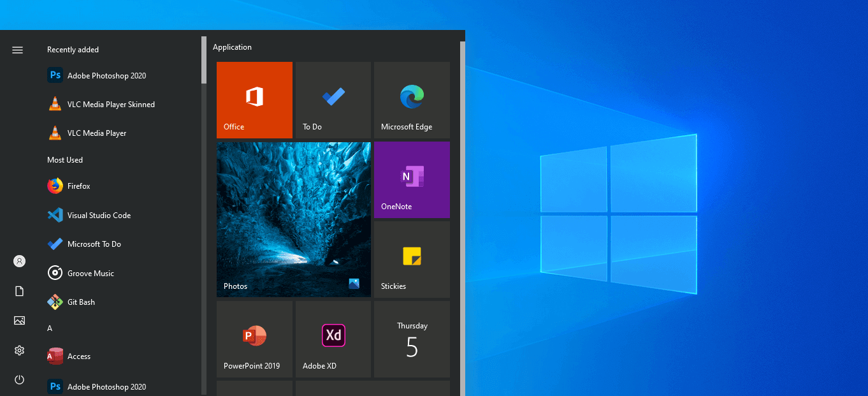Open the OneNote tile
Viewport: 868px width, 396px height.
pyautogui.click(x=412, y=180)
